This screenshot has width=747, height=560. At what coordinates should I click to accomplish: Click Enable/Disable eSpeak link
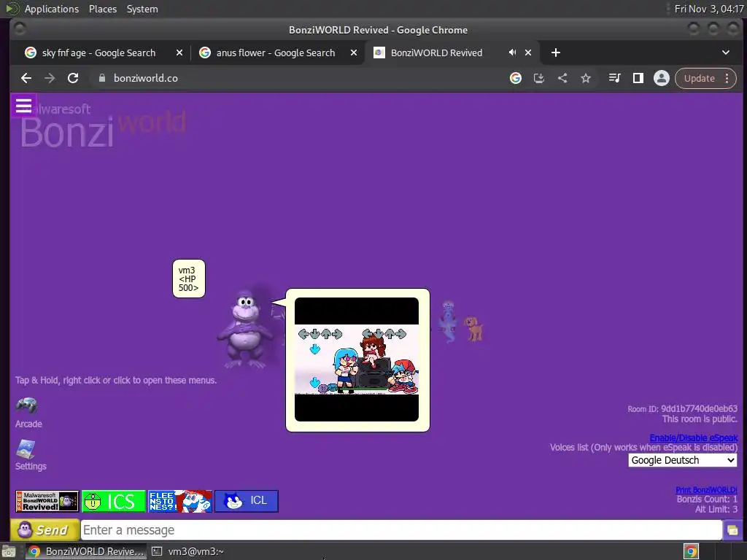click(693, 437)
